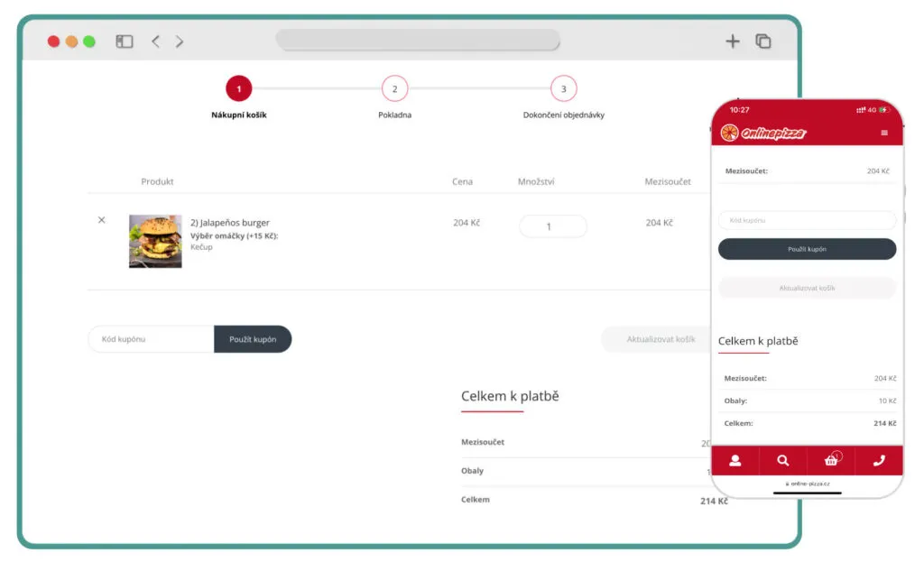This screenshot has height=562, width=924.
Task: Tap the user account icon in mobile bar
Action: coord(735,460)
